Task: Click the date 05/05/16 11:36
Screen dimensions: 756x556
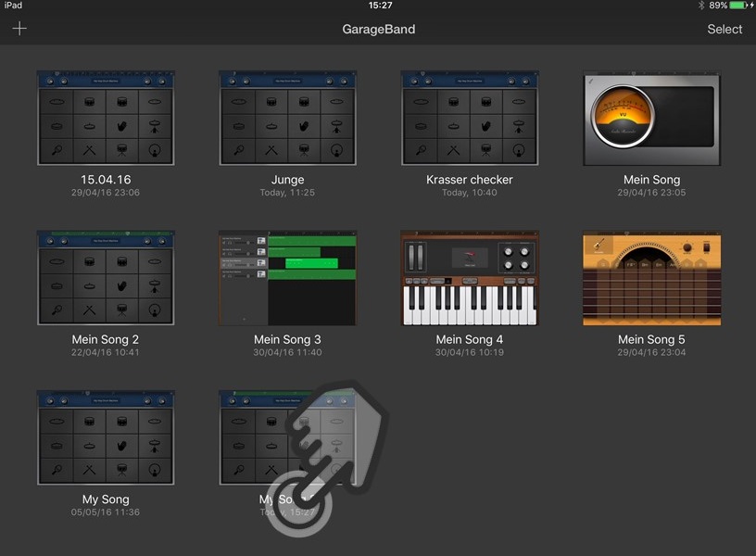Action: coord(106,512)
